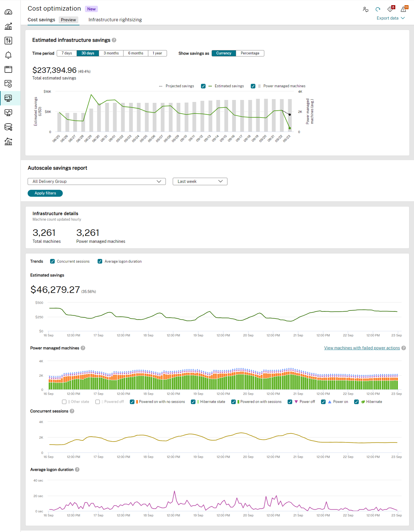Viewport: 414px width, 532px height.
Task: Click the user feedback chat icon
Action: pos(366,10)
